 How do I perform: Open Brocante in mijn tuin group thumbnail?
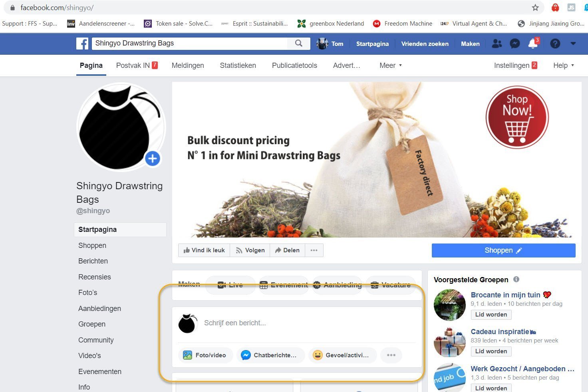(450, 305)
